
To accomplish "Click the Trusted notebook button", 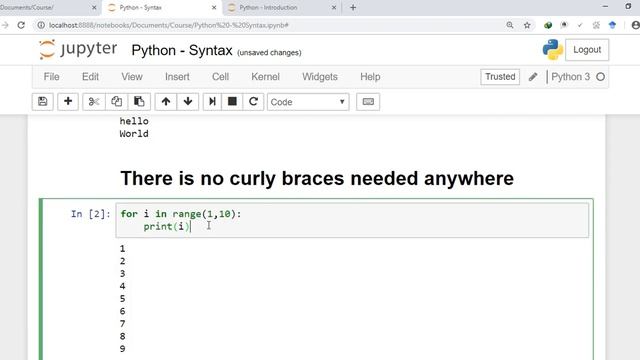I will point(500,77).
